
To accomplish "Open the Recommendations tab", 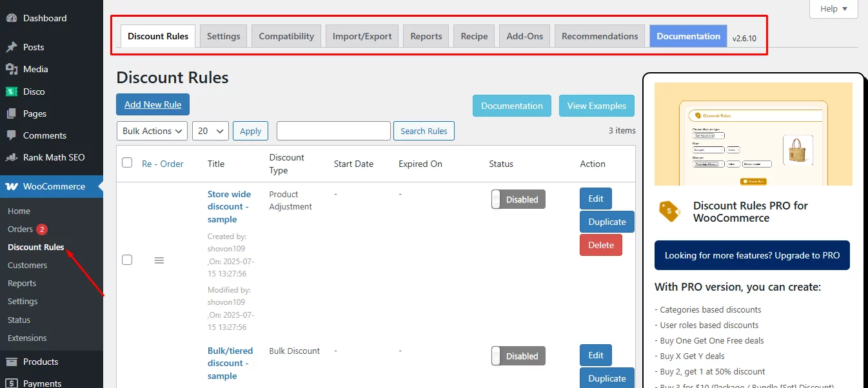I will pyautogui.click(x=600, y=36).
